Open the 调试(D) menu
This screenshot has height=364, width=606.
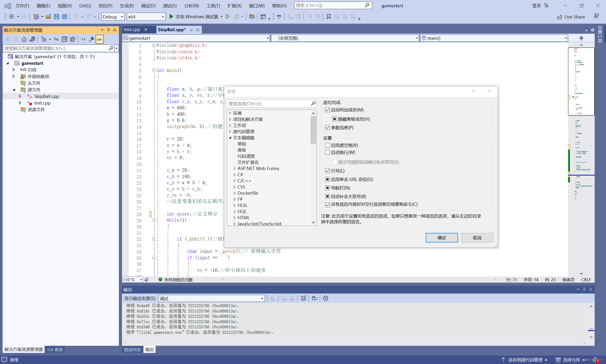click(x=148, y=6)
